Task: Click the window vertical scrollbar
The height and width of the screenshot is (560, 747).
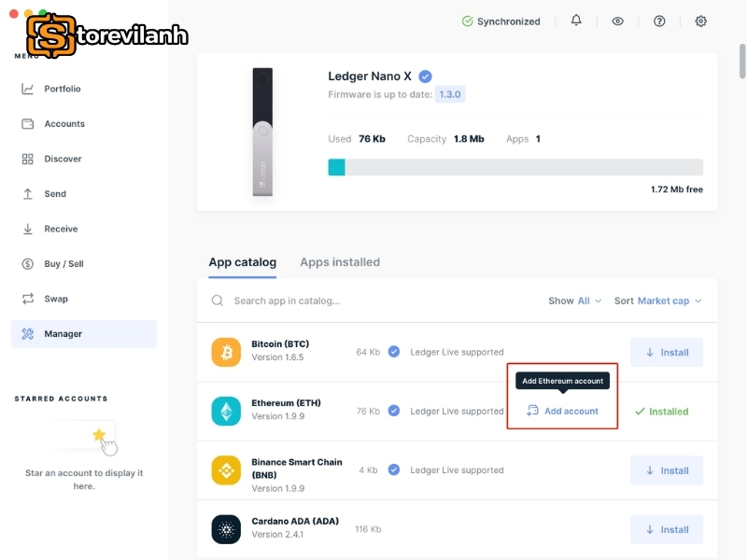Action: click(742, 61)
